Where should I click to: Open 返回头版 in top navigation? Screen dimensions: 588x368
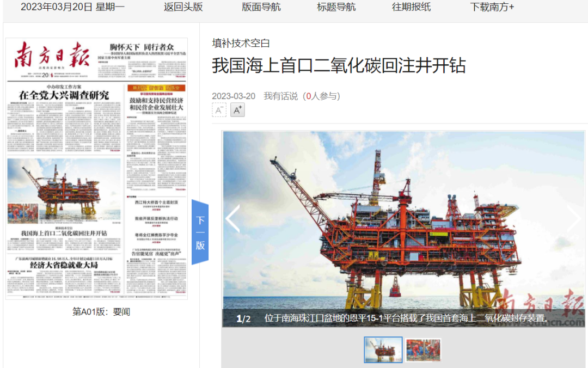click(183, 7)
